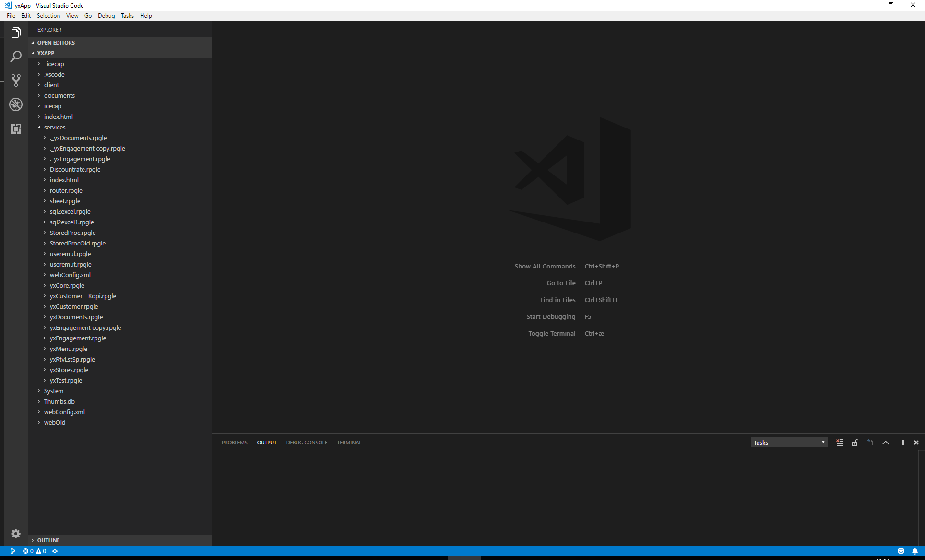Maximize the panel via the chevron icon
The image size is (925, 560).
(885, 442)
